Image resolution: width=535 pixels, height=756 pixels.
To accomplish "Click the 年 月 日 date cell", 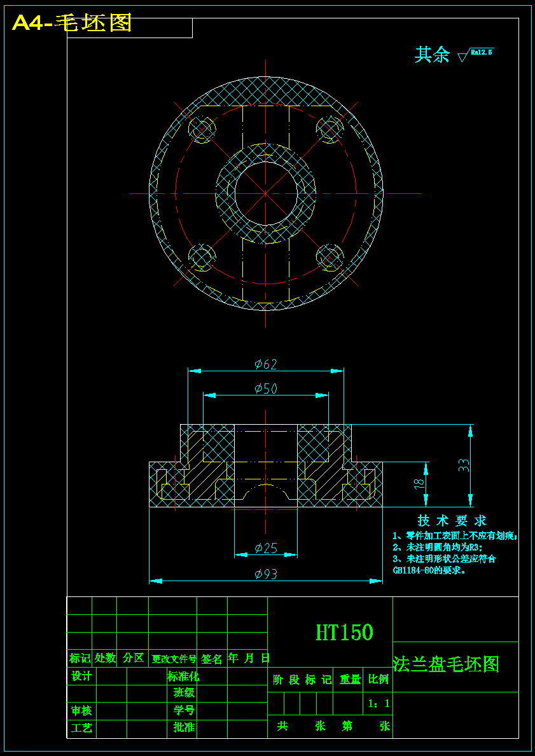I will click(248, 658).
